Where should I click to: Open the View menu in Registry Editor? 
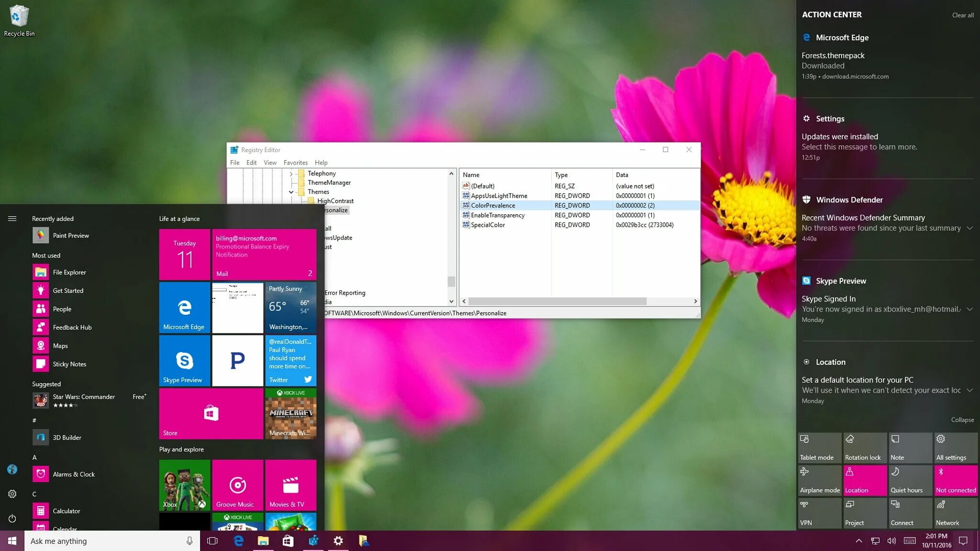click(x=270, y=163)
